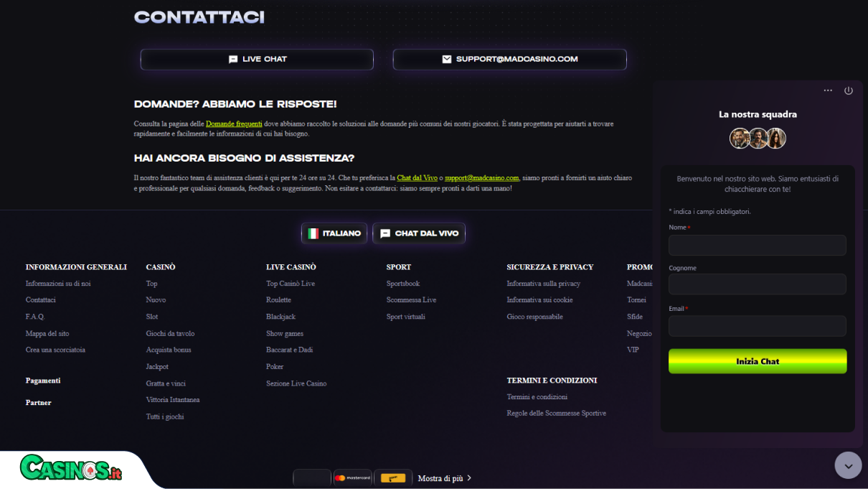Start a chat via the LIVE CHAT button
Screen dimensions: 868x489
(x=257, y=59)
